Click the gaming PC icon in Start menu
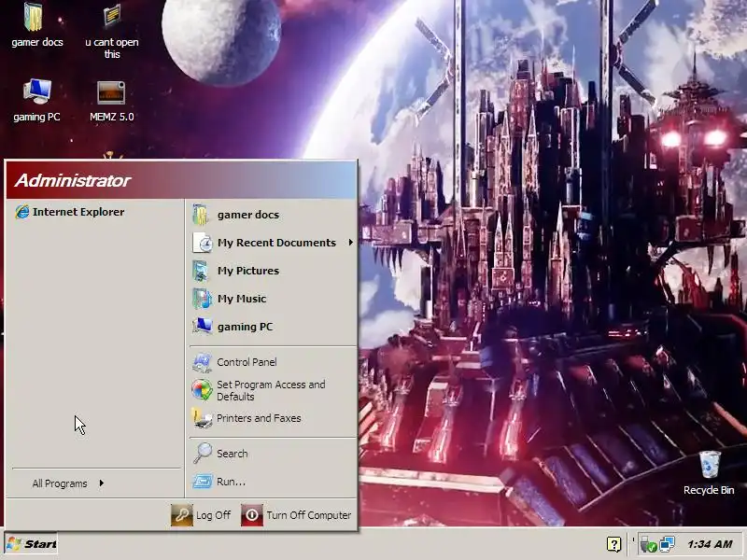The height and width of the screenshot is (560, 747). (x=203, y=326)
